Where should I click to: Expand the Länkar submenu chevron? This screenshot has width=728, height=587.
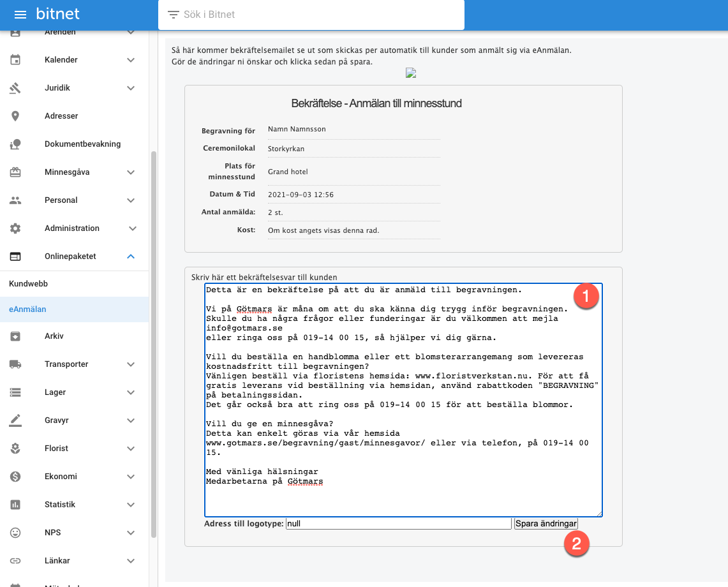point(131,561)
